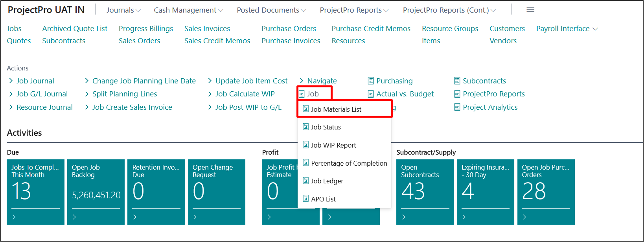The image size is (644, 242).
Task: Click the icon next to Project Analytics
Action: 457,107
